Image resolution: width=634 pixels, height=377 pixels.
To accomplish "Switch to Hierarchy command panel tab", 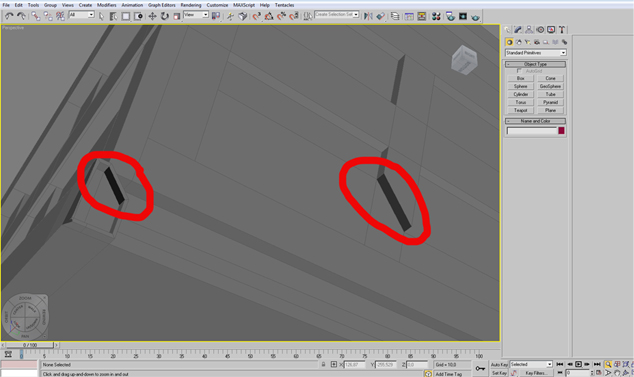I will point(529,30).
